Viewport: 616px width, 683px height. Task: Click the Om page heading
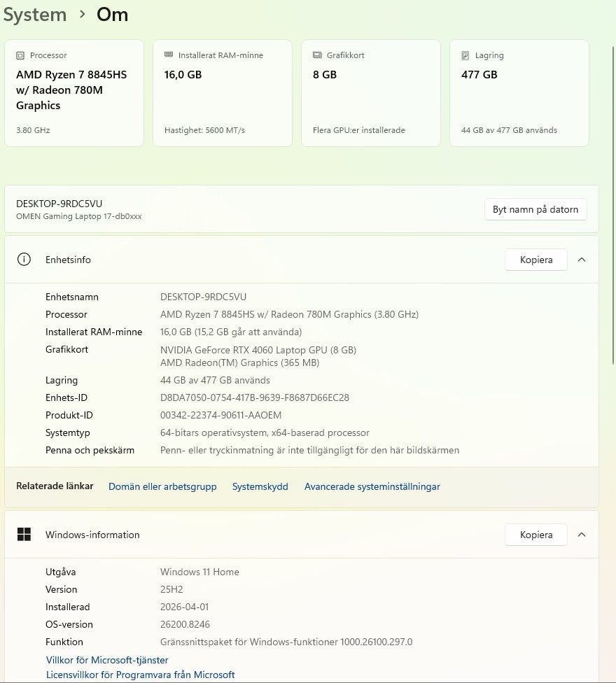(x=113, y=15)
